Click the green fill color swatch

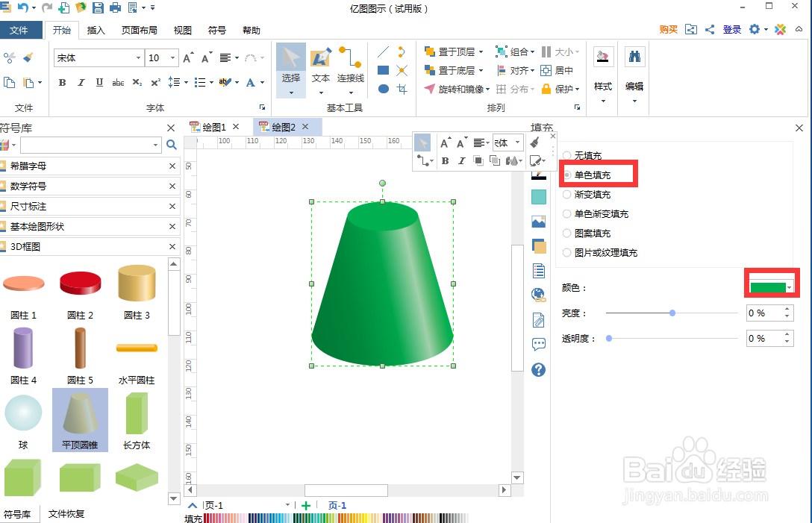coord(767,288)
